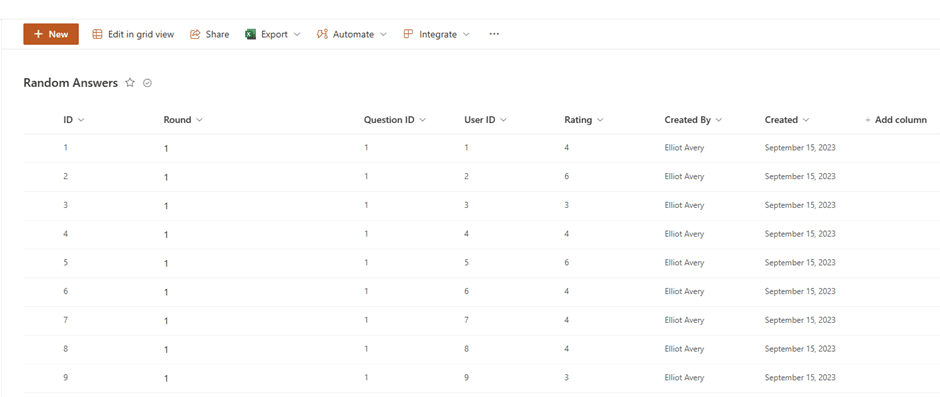Click Rating value 4 in row 1
Viewport: 940px width, 397px height.
tap(567, 148)
